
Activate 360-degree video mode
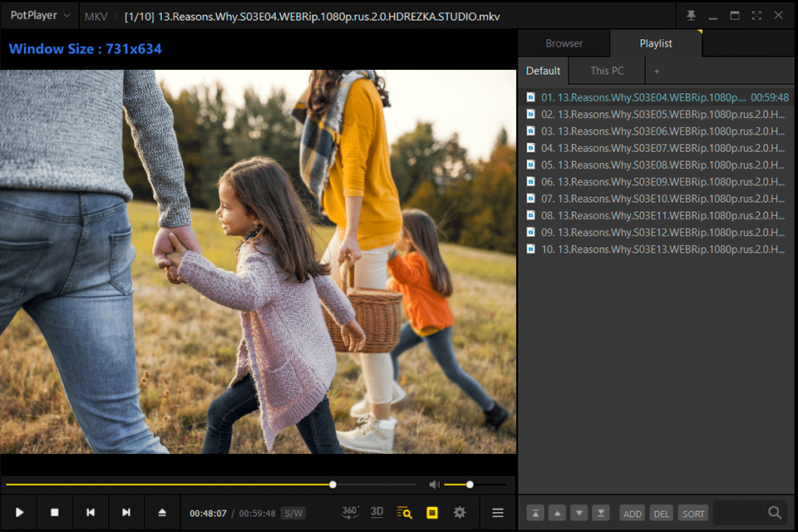coord(350,512)
